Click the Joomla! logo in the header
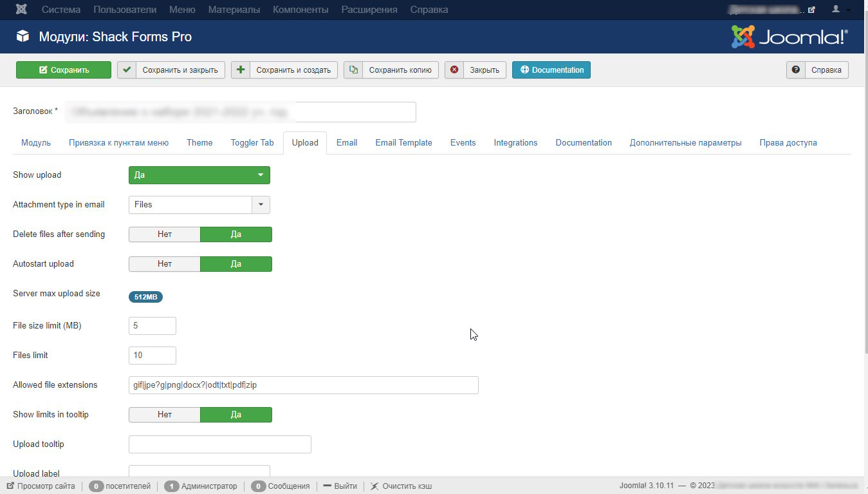Screen dimensions: 868x494 point(790,37)
